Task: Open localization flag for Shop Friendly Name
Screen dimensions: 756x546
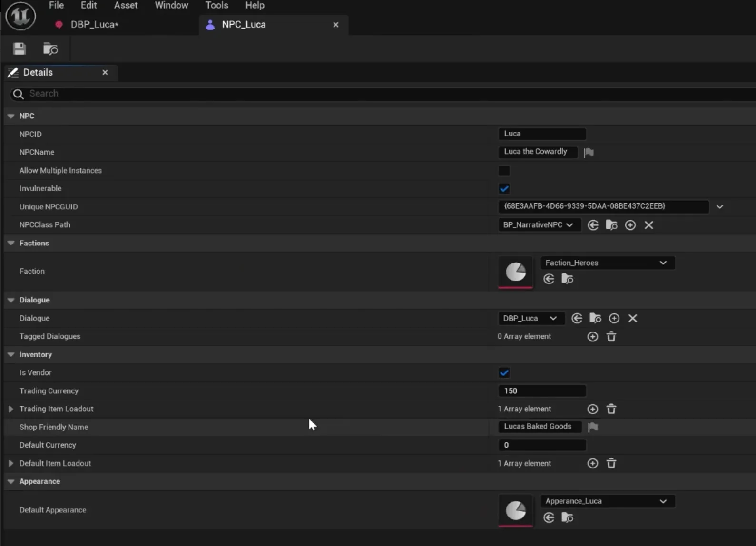Action: point(593,427)
